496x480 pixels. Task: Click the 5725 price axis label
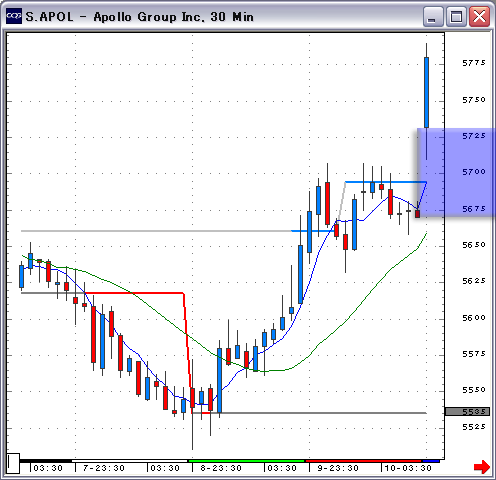(x=474, y=136)
